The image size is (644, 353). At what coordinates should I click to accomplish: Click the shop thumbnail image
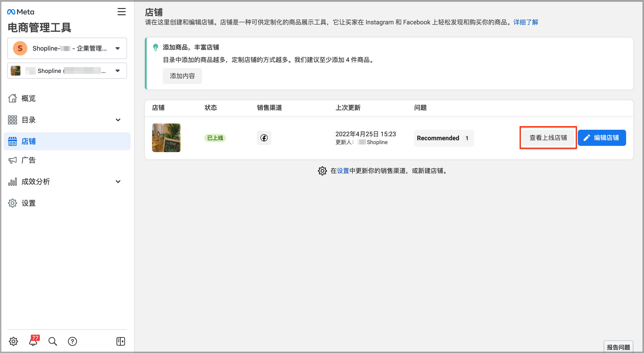tap(166, 138)
